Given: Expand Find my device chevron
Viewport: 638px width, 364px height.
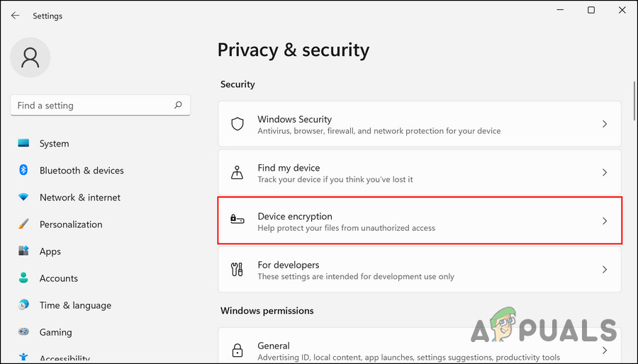Looking at the screenshot, I should [605, 173].
